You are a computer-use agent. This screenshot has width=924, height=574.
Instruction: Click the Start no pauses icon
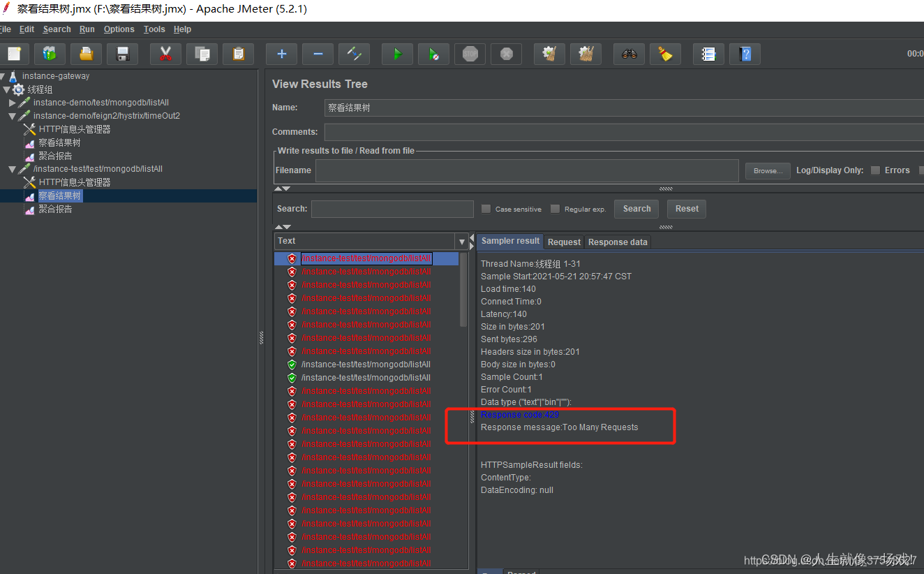point(433,54)
